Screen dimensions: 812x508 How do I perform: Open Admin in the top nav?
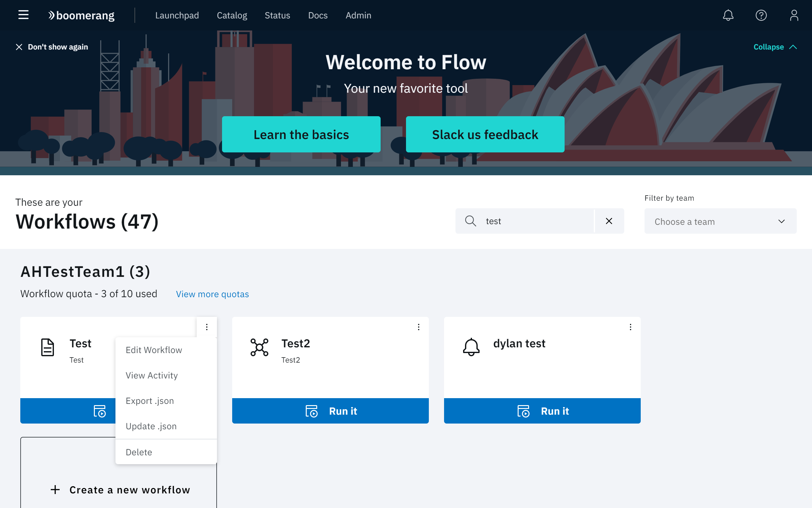358,16
